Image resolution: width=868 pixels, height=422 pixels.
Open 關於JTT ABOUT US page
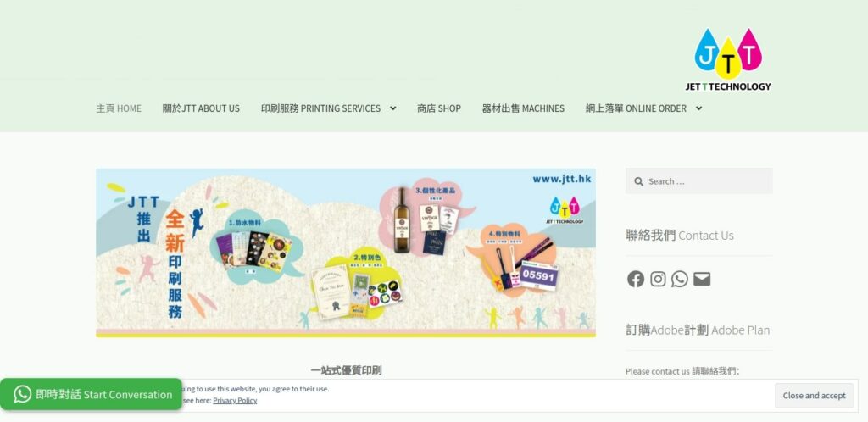click(x=201, y=108)
